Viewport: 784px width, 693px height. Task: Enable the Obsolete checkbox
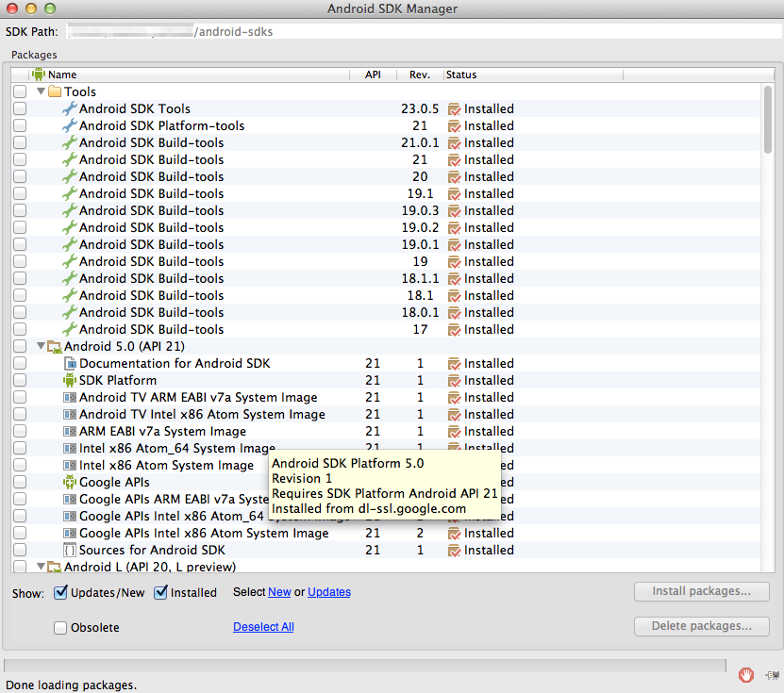[x=60, y=628]
